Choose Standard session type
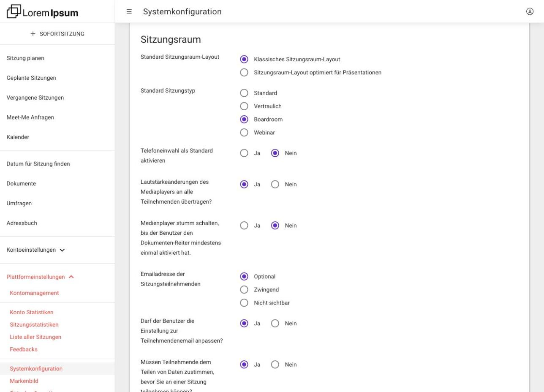This screenshot has height=392, width=544. click(244, 93)
